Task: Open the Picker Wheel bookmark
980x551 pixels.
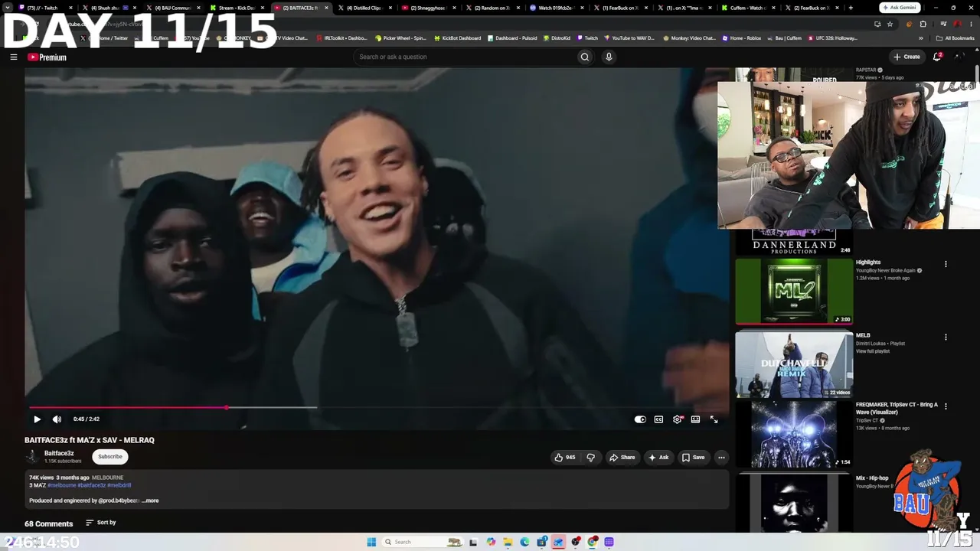Action: point(400,37)
